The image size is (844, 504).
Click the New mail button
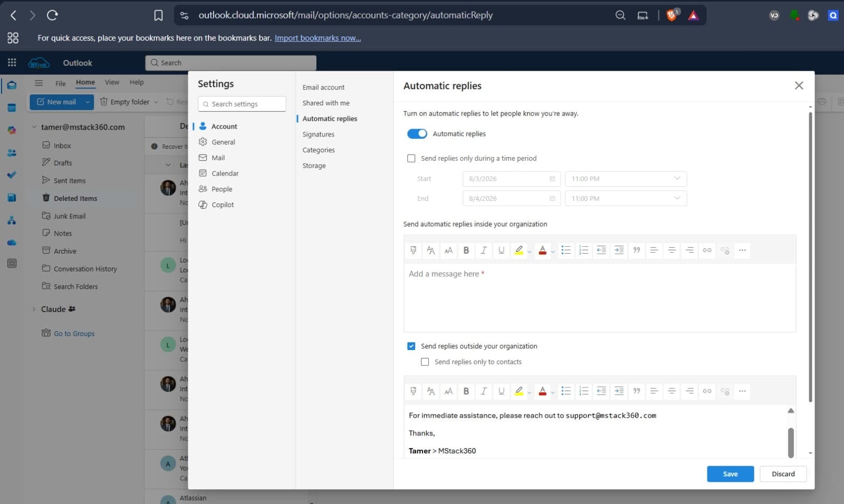(x=56, y=102)
